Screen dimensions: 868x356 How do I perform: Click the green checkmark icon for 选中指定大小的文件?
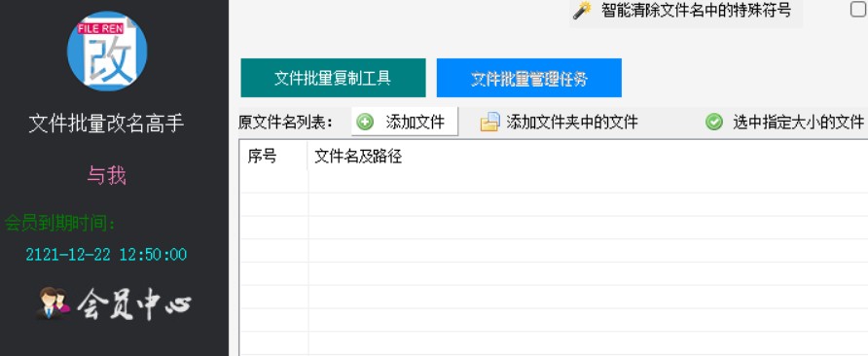tap(714, 122)
